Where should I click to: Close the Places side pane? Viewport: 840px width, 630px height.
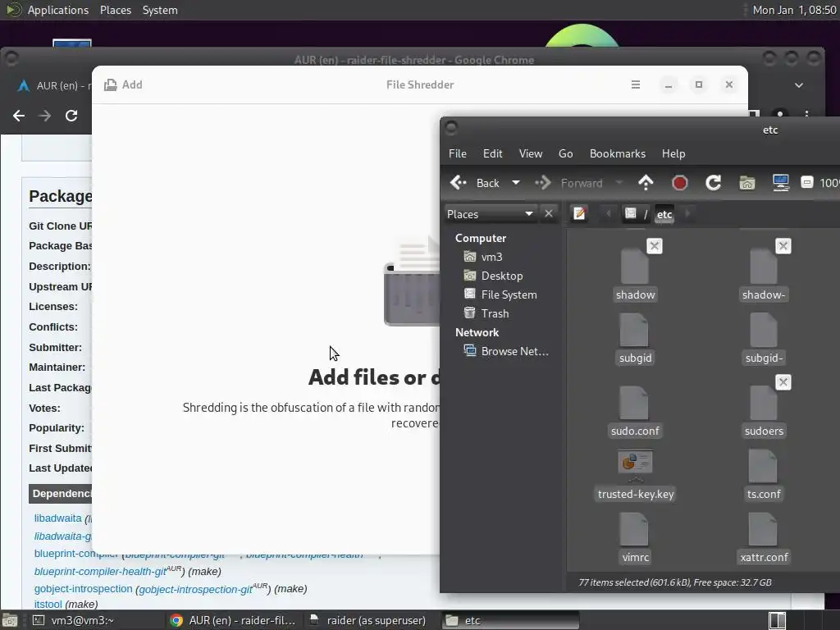pos(549,214)
